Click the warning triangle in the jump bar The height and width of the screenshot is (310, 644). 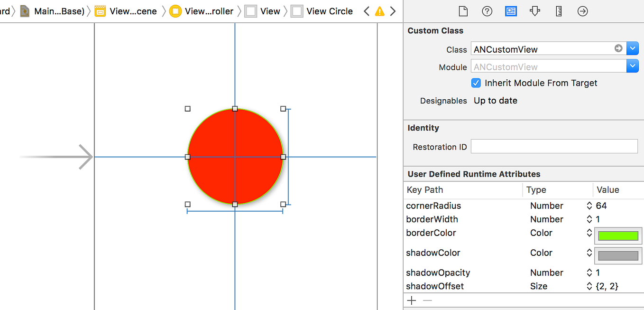[379, 11]
